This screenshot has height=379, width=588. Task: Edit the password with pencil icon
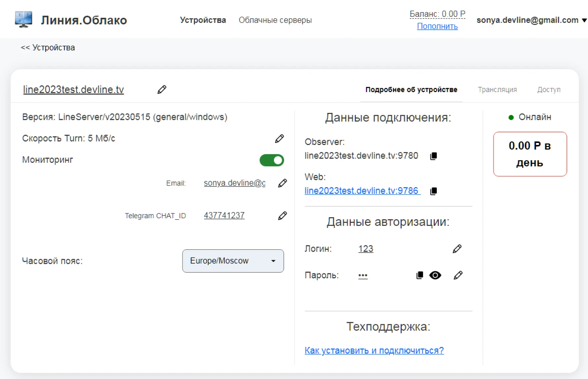coord(458,275)
